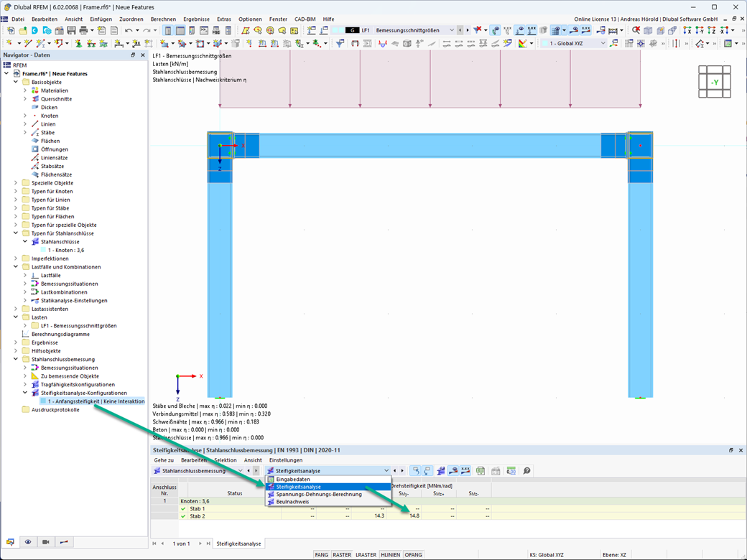Open the Datei menu
747x560 pixels.
(18, 19)
